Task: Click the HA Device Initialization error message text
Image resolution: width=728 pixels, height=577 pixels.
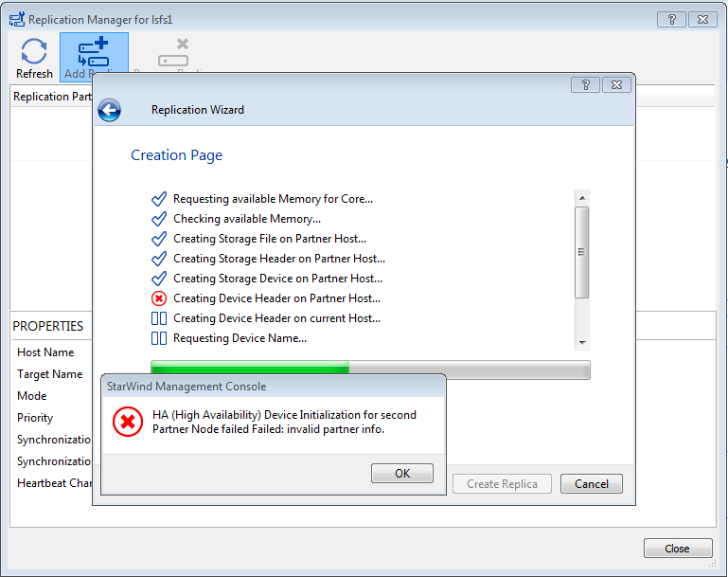Action: [x=284, y=422]
